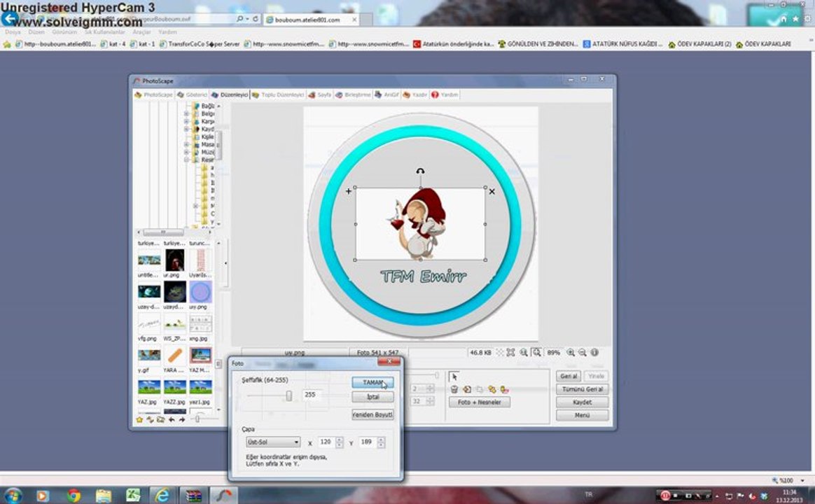Image resolution: width=815 pixels, height=504 pixels.
Task: Click the trash can delete-object icon
Action: tap(454, 389)
